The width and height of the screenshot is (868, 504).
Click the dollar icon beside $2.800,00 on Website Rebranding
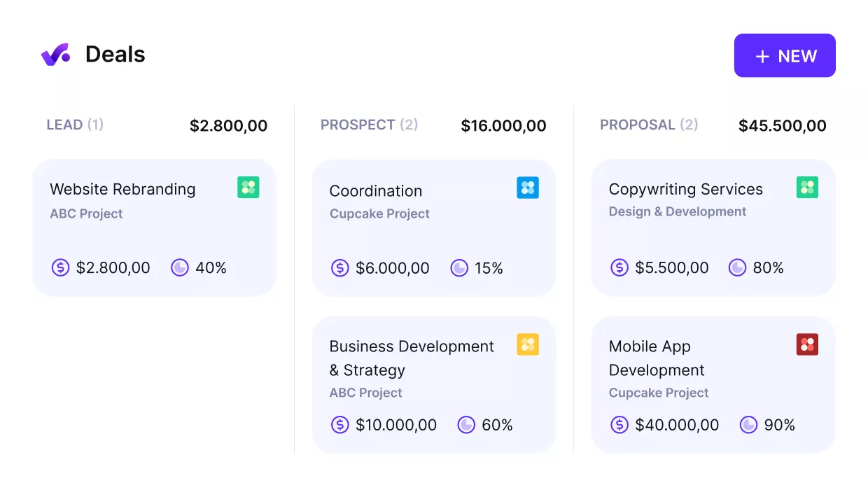pyautogui.click(x=60, y=267)
